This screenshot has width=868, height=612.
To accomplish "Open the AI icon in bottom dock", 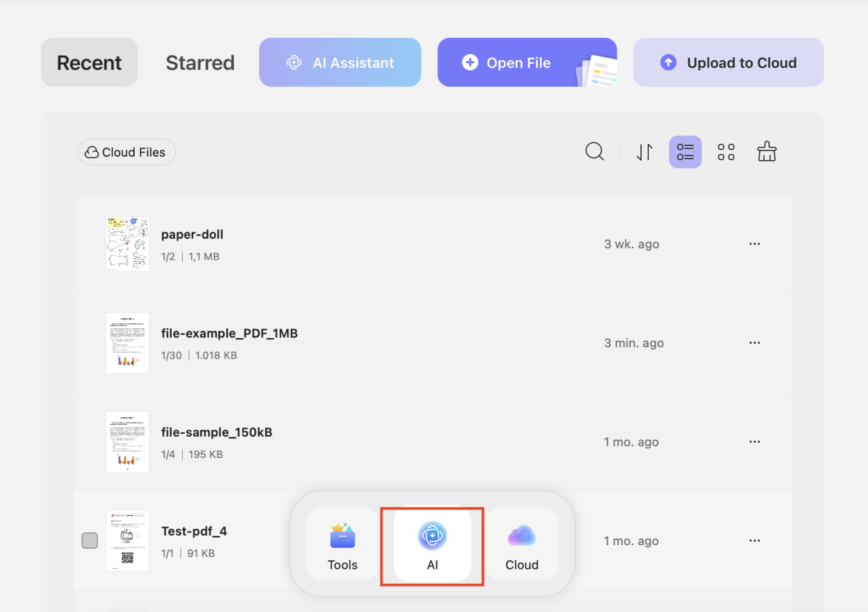I will pos(432,545).
